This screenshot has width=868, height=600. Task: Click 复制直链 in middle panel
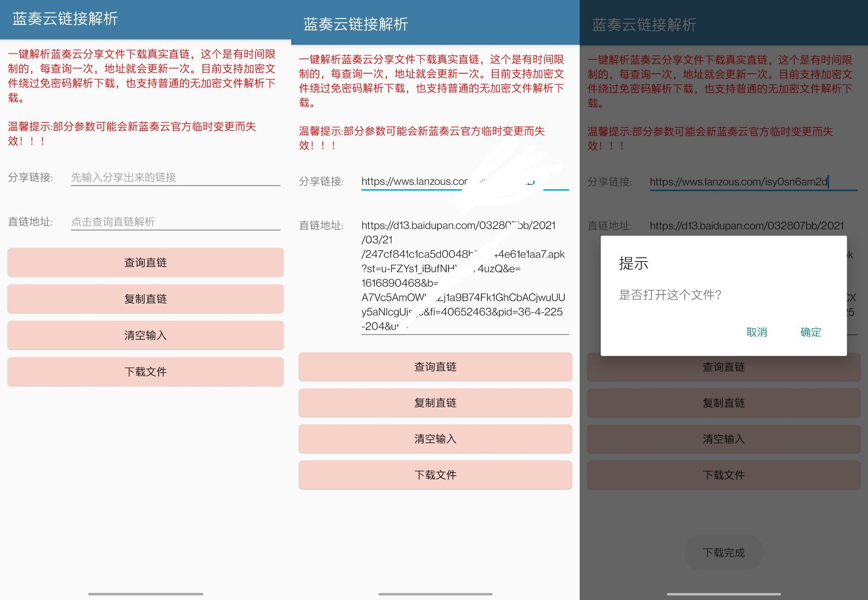click(434, 403)
